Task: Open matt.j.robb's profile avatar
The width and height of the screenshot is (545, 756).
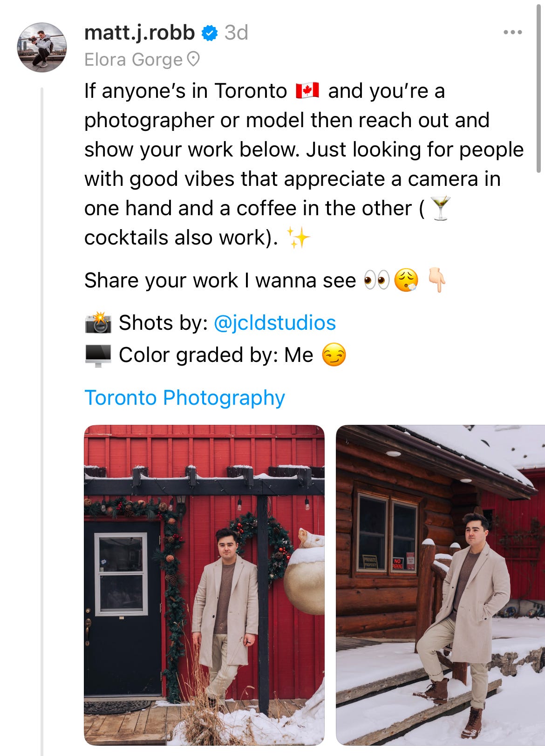Action: click(42, 48)
